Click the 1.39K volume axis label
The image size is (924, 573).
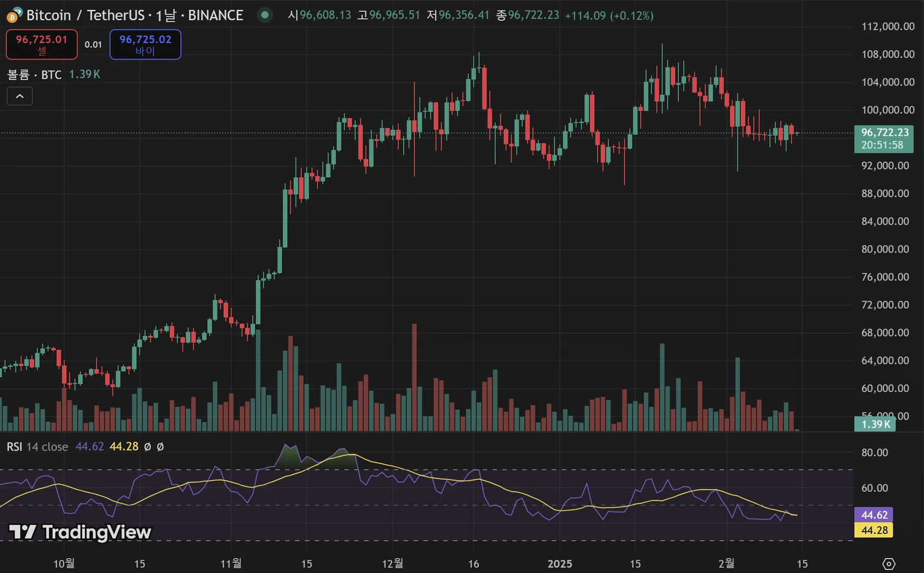point(875,424)
